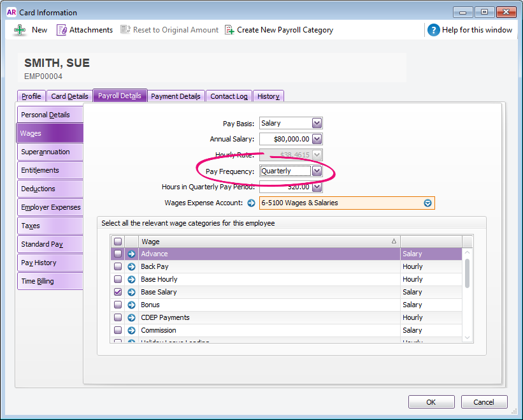Click the Create New Payroll Category icon
523x420 pixels.
pyautogui.click(x=229, y=30)
